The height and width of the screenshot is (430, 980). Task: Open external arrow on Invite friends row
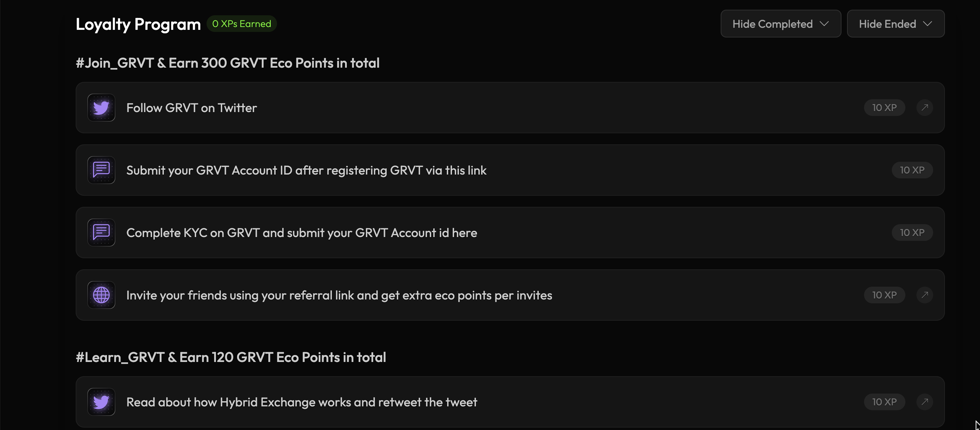924,295
